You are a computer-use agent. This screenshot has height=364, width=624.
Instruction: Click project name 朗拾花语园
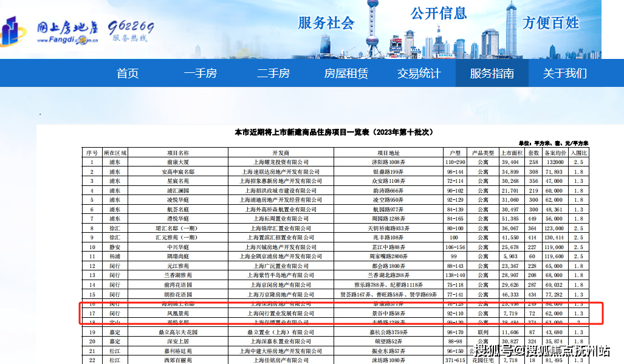click(178, 295)
